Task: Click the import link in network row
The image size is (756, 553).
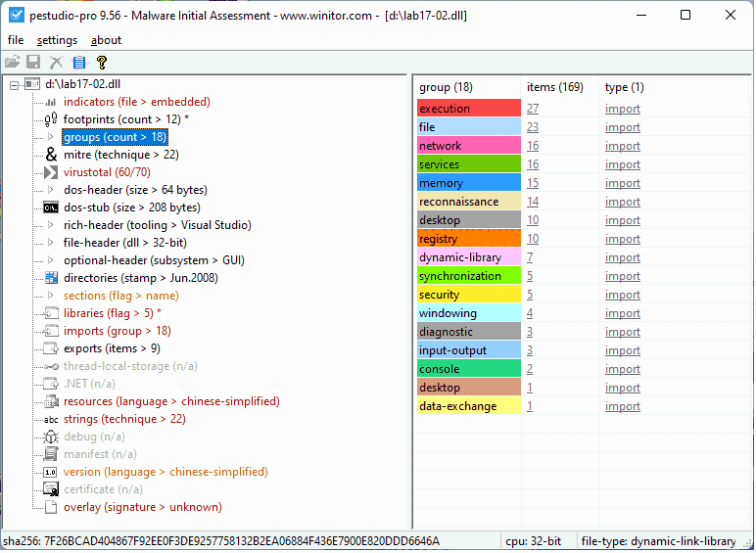Action: pos(622,146)
